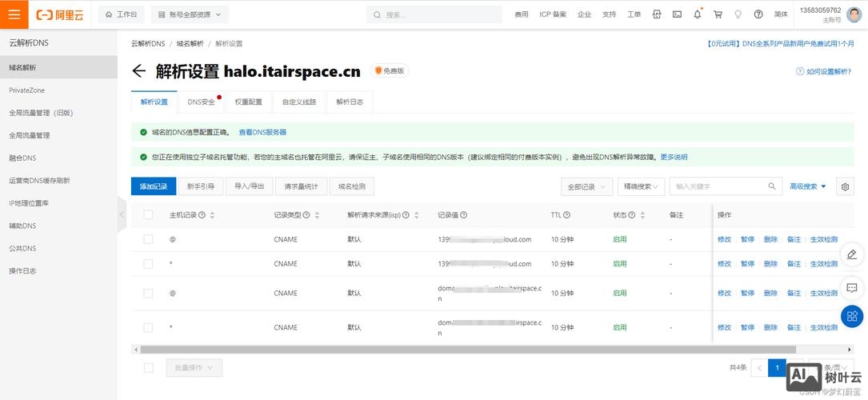Open the 费用 menu
This screenshot has height=400, width=868.
[x=522, y=15]
